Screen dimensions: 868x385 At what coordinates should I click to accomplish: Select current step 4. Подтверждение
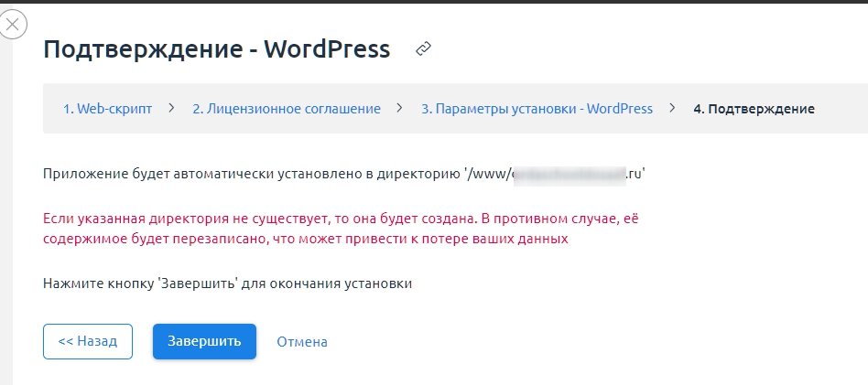[x=754, y=109]
